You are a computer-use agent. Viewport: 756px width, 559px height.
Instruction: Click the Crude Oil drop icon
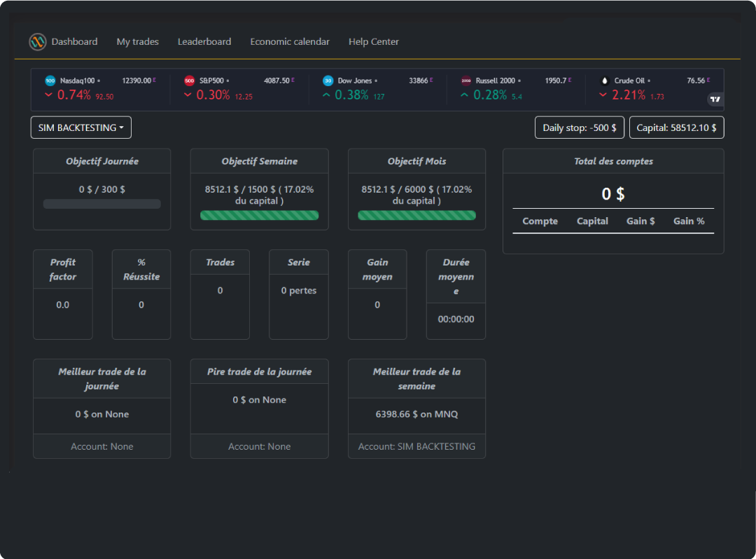605,81
